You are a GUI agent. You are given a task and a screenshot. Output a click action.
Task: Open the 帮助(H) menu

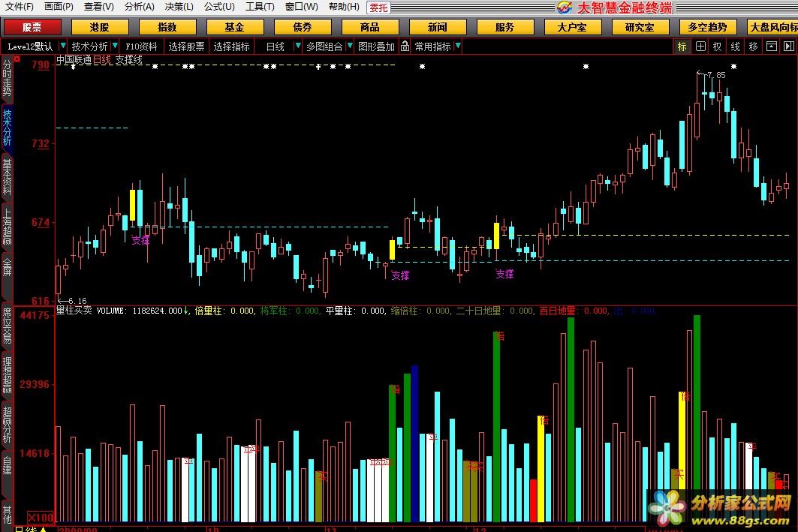(x=344, y=7)
